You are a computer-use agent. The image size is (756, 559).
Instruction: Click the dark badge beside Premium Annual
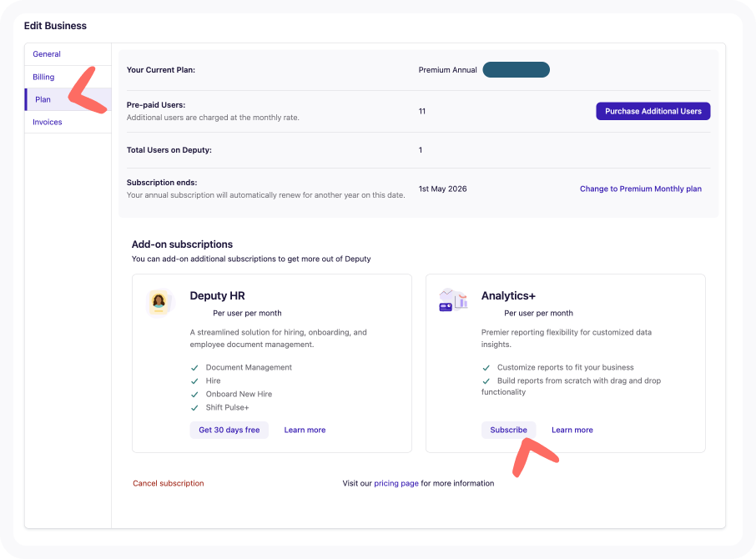pyautogui.click(x=516, y=69)
